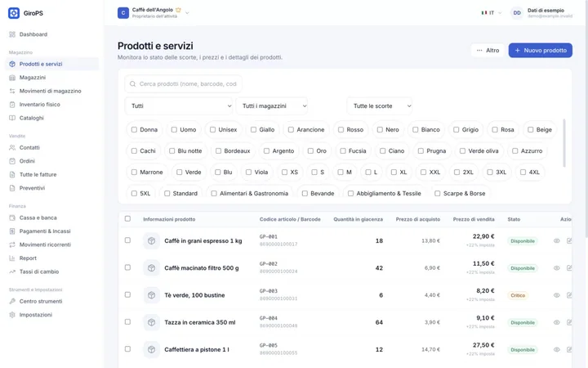Expand the Tutti i magazzini dropdown

pyautogui.click(x=272, y=106)
